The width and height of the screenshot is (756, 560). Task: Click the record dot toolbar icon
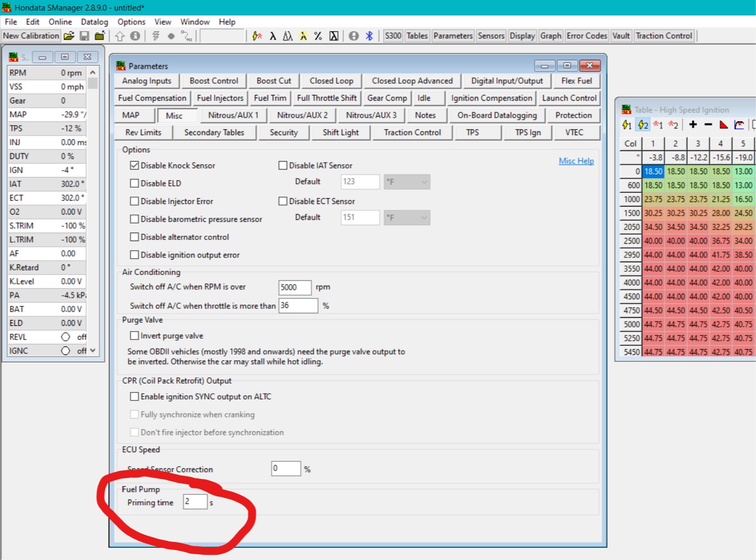click(x=171, y=36)
